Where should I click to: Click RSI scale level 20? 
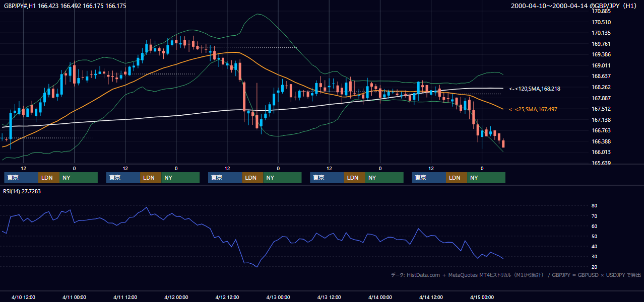(594, 267)
